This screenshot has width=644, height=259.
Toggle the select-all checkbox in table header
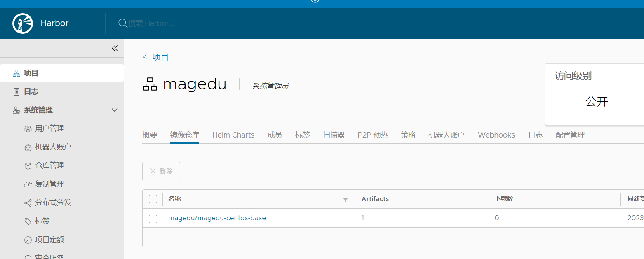(x=153, y=199)
